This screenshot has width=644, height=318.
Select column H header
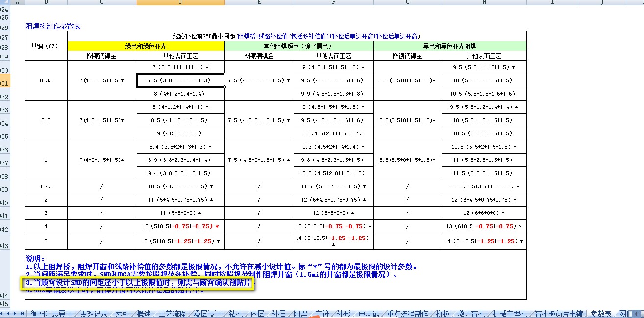coord(484,2)
